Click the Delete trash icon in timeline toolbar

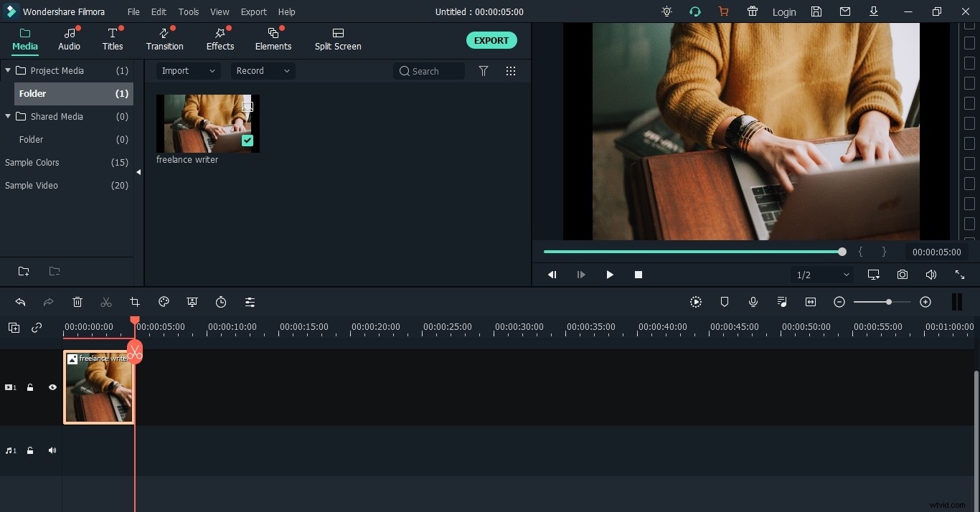[77, 302]
